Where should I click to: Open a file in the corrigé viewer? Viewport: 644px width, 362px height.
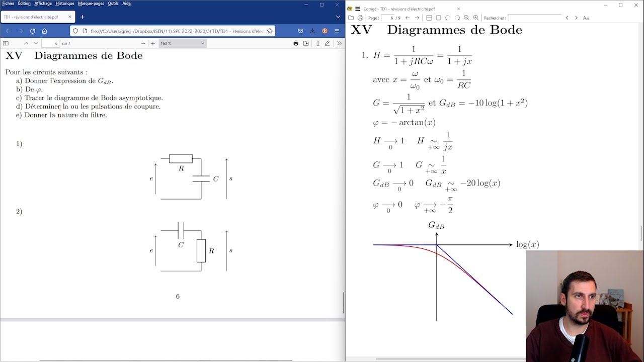[x=351, y=18]
